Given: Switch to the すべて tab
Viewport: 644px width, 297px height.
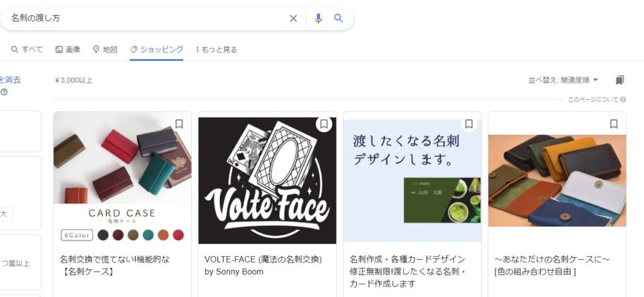Looking at the screenshot, I should 27,49.
